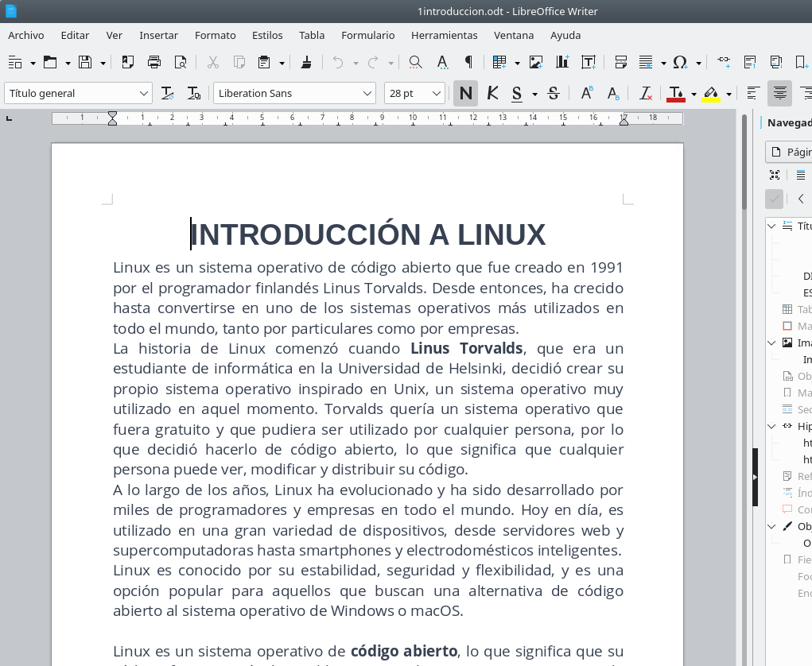
Task: Open the Insertar menu
Action: tap(158, 35)
